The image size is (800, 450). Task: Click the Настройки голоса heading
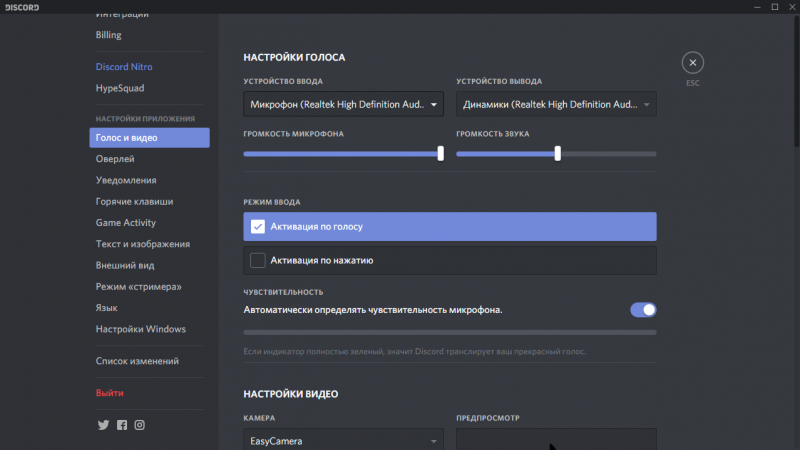click(x=294, y=58)
